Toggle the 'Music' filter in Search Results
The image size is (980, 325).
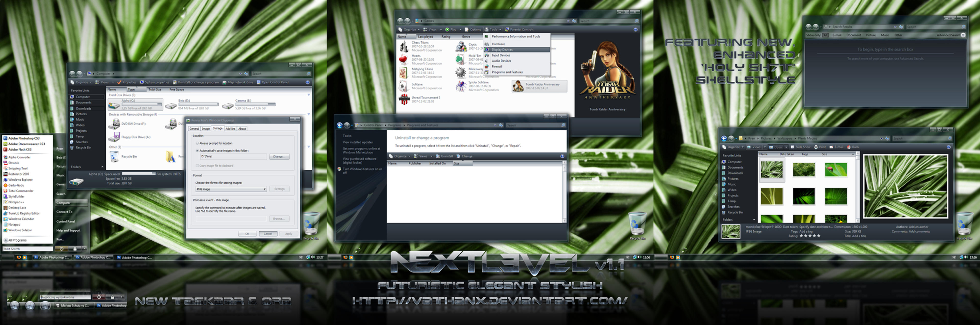click(x=885, y=35)
